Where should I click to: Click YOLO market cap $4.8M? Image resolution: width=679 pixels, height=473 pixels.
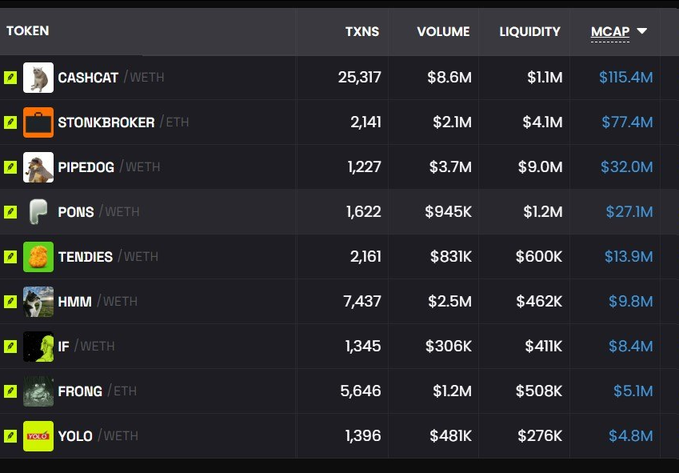[630, 436]
